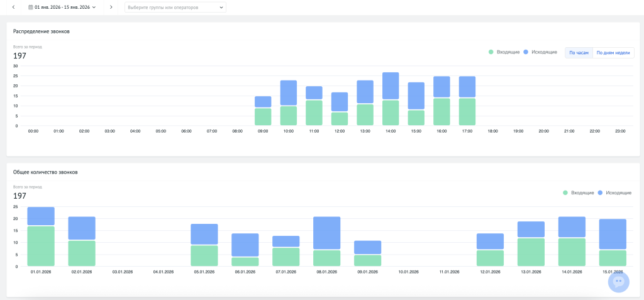
Task: Select the outgoing bar at 10:00
Action: coord(289,93)
